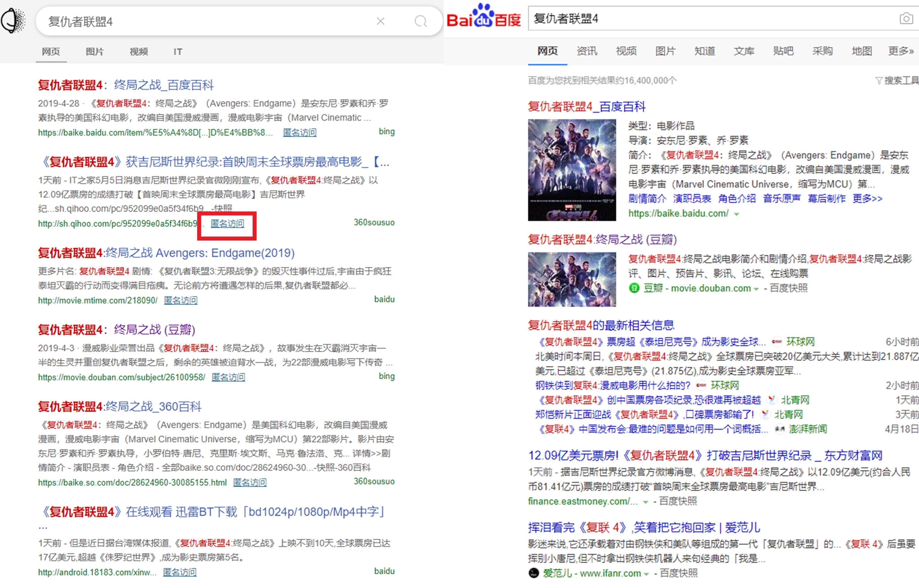Expand Baidu 更多» menu
Viewport: 919px width, 588px height.
[x=901, y=51]
